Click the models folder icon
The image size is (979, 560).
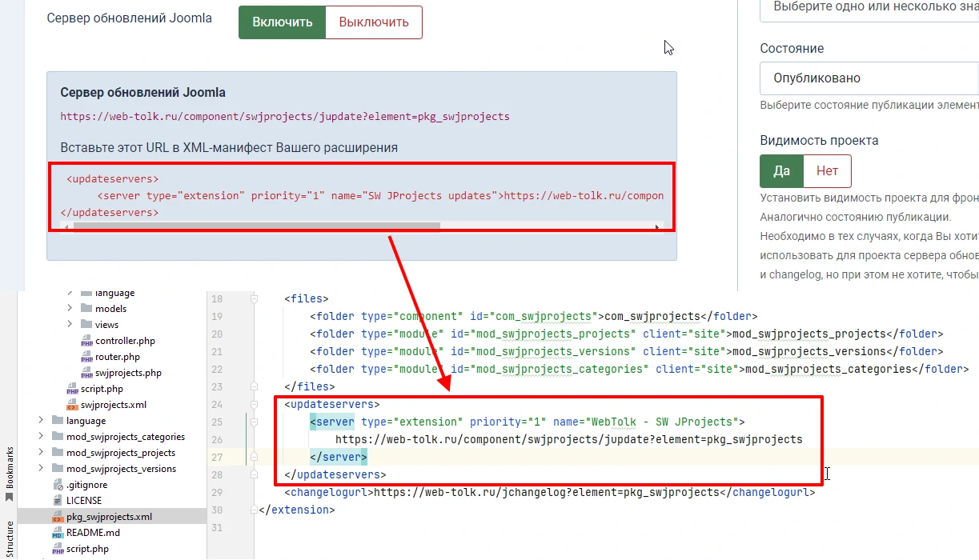pyautogui.click(x=87, y=309)
